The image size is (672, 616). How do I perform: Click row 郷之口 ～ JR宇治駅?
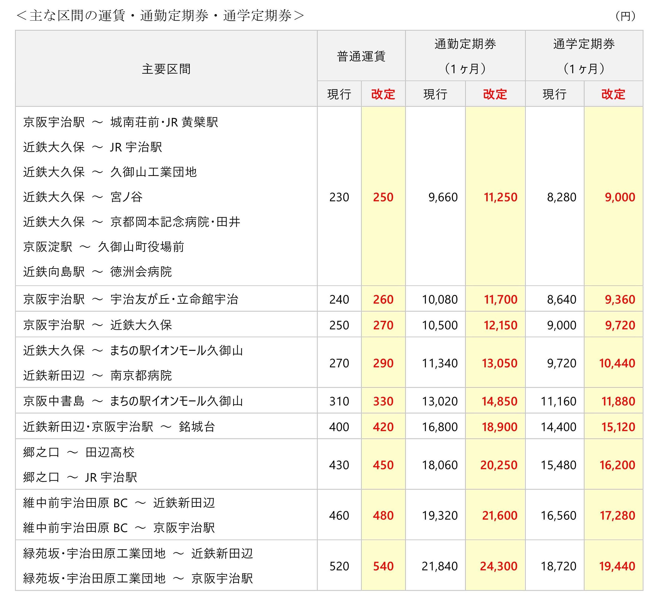pyautogui.click(x=80, y=477)
